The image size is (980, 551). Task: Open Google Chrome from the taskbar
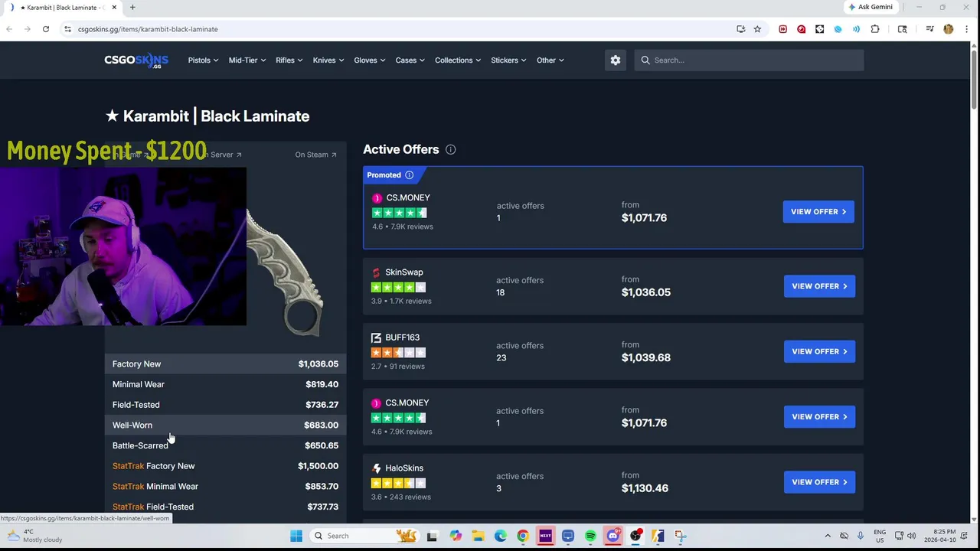[x=523, y=536]
